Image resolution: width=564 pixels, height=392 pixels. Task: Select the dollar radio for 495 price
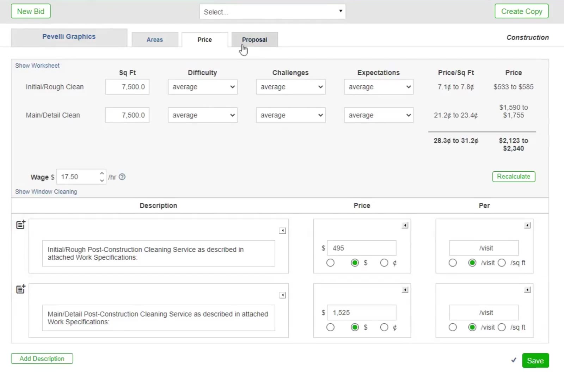click(x=355, y=263)
